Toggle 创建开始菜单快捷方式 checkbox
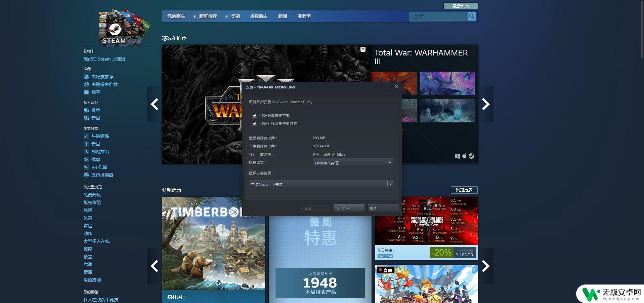The height and width of the screenshot is (303, 644). click(x=254, y=123)
